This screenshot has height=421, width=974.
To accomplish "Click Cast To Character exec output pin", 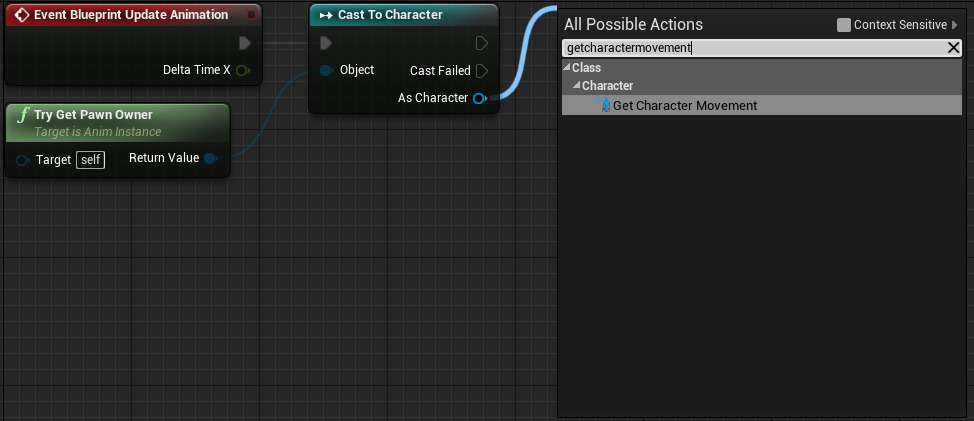I will click(x=481, y=43).
